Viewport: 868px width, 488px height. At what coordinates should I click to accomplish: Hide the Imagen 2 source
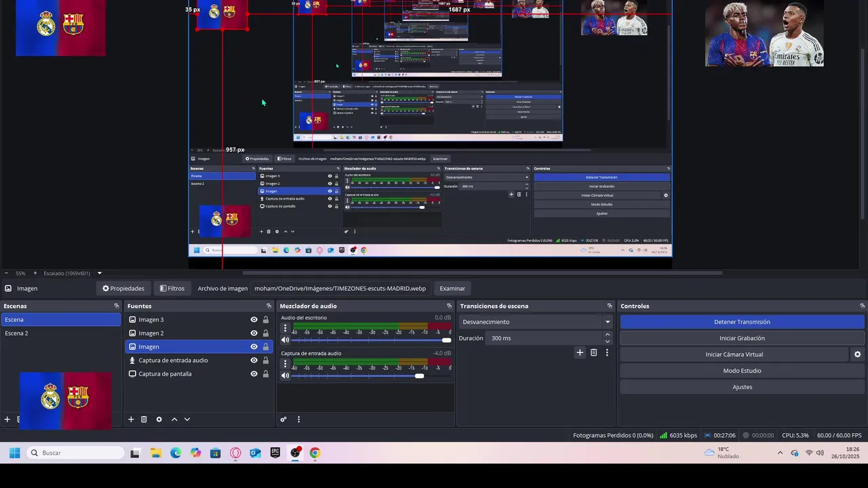254,333
